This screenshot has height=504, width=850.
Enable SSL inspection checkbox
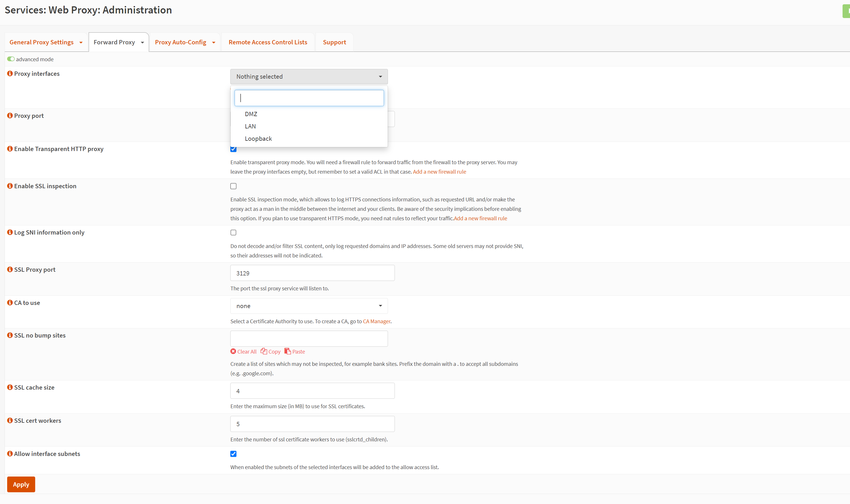point(233,186)
